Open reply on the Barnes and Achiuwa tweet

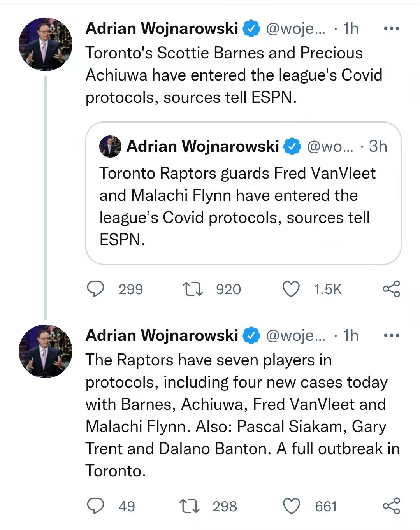(95, 289)
